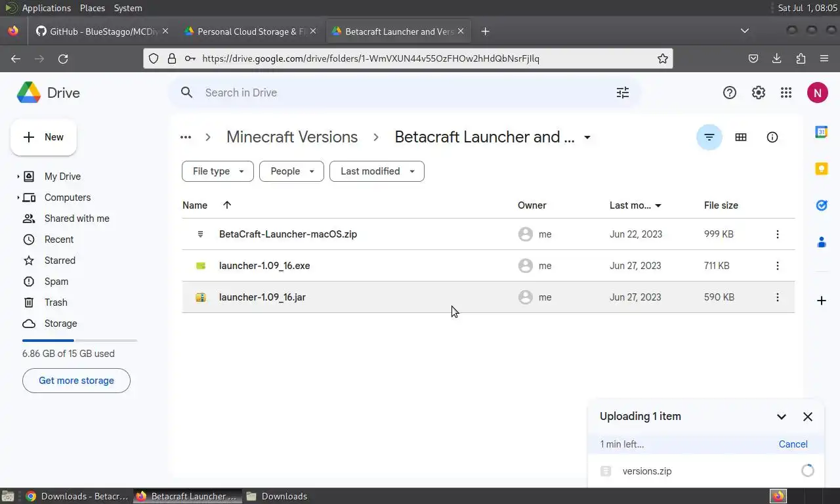This screenshot has height=504, width=840.
Task: Cancel the versions.zip upload
Action: [793, 444]
